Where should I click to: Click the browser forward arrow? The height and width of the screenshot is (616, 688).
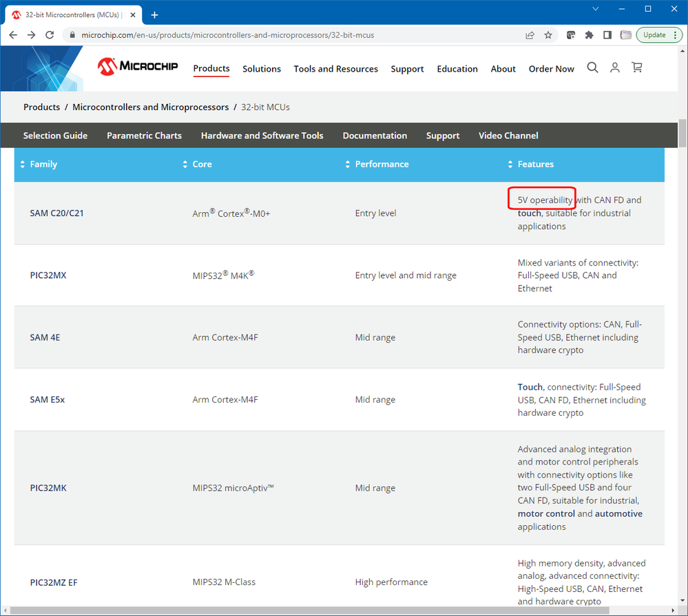click(x=32, y=35)
